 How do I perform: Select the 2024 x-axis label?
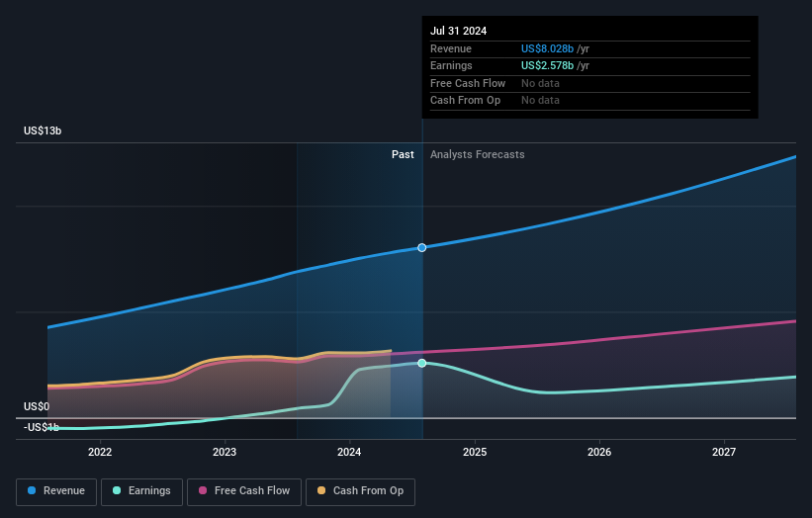(349, 453)
